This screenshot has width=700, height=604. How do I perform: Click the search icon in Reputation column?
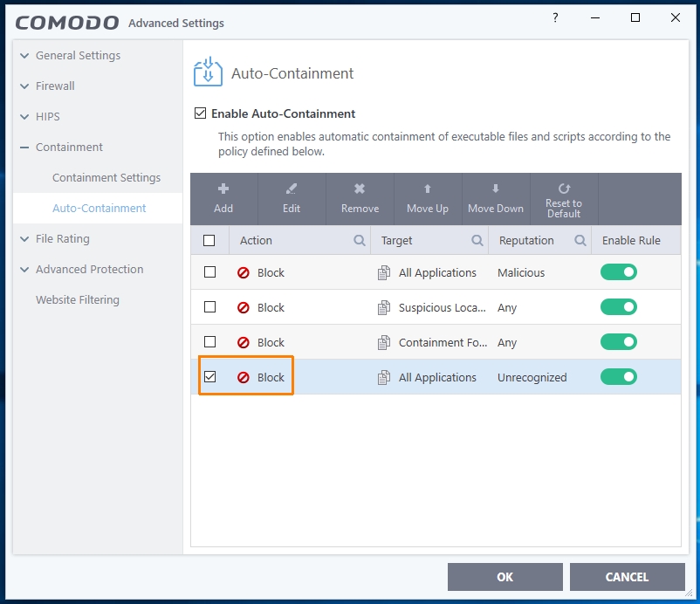580,240
